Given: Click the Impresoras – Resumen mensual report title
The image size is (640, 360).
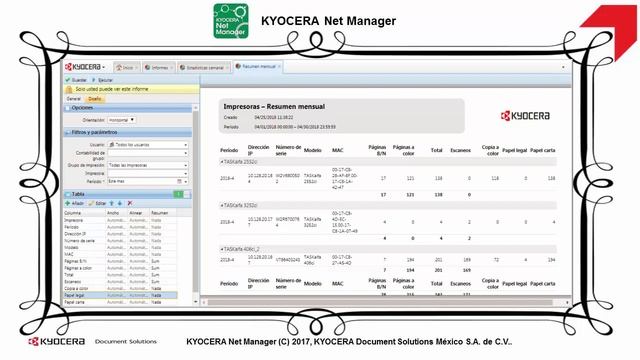Looking at the screenshot, I should click(274, 107).
